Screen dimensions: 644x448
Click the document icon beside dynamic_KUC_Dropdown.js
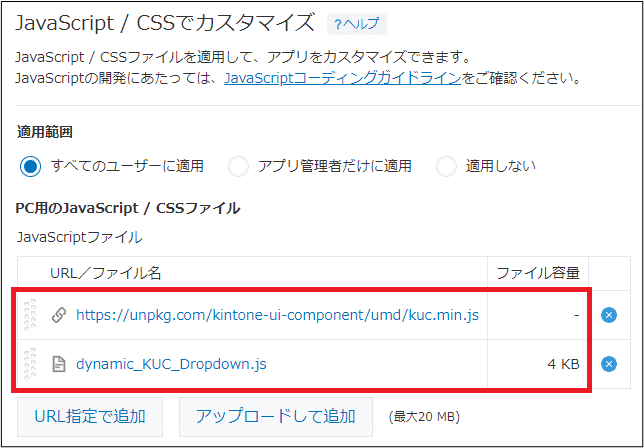(x=59, y=364)
